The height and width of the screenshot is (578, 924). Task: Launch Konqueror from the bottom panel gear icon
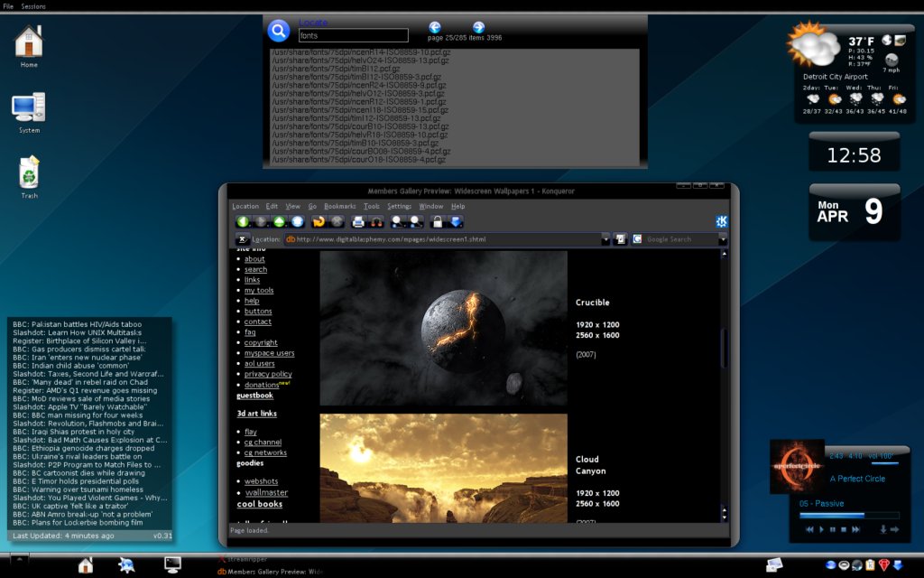126,565
